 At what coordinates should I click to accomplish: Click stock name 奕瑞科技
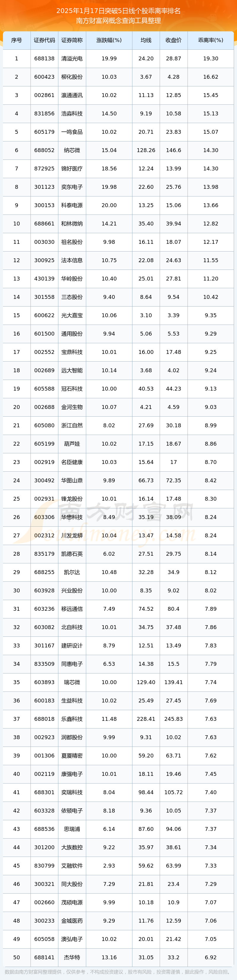coord(72,792)
